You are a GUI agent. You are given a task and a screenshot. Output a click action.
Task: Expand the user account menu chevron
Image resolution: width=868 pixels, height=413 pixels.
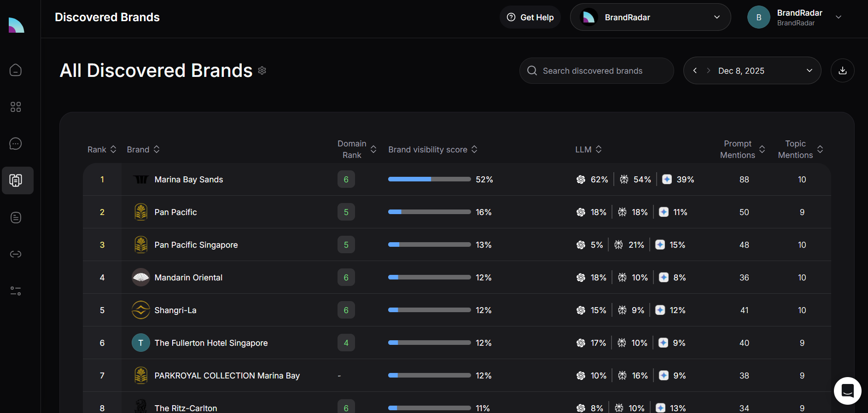pos(839,17)
